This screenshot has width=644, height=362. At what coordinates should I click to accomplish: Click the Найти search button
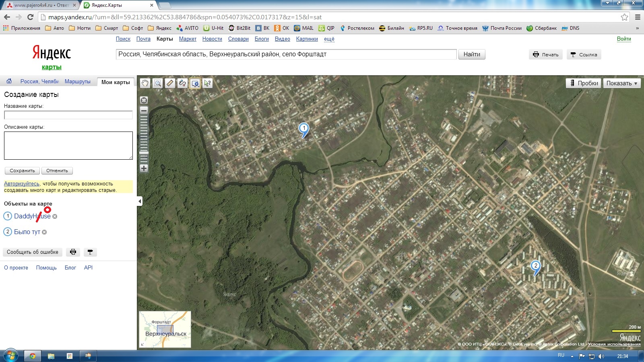pos(471,54)
